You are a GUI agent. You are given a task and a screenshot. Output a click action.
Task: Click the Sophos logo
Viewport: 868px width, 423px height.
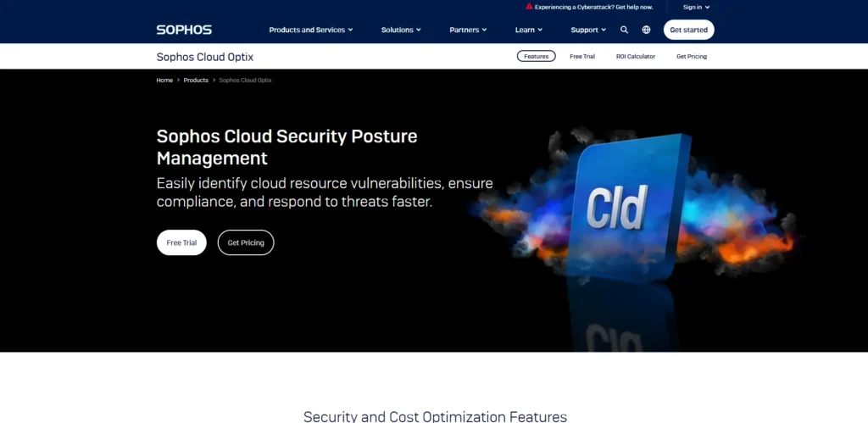click(184, 30)
